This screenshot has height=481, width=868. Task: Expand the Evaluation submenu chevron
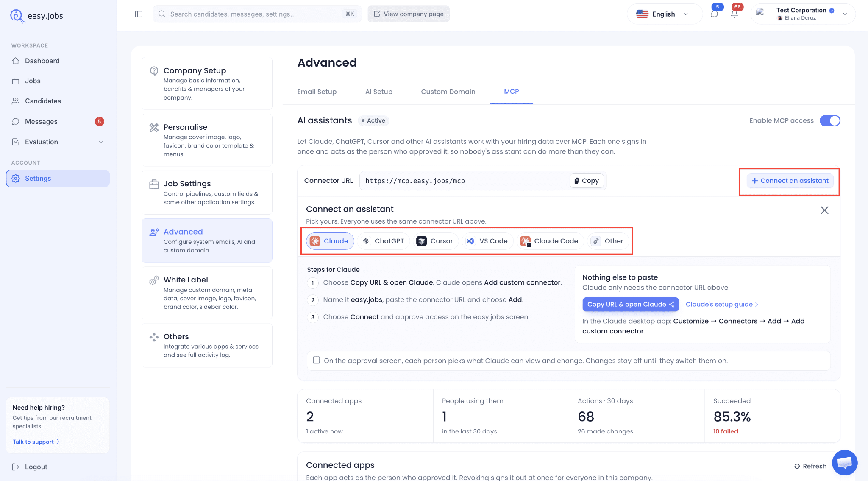click(x=101, y=142)
